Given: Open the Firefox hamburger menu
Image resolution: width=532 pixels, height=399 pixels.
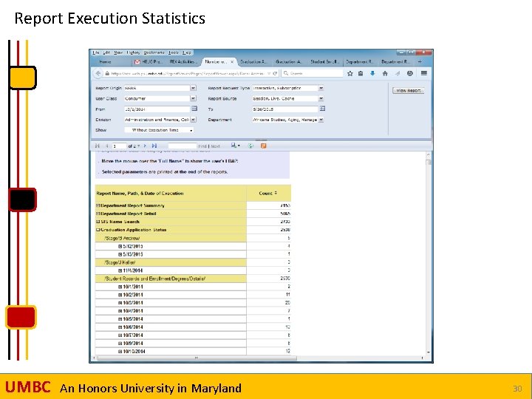Looking at the screenshot, I should click(424, 73).
